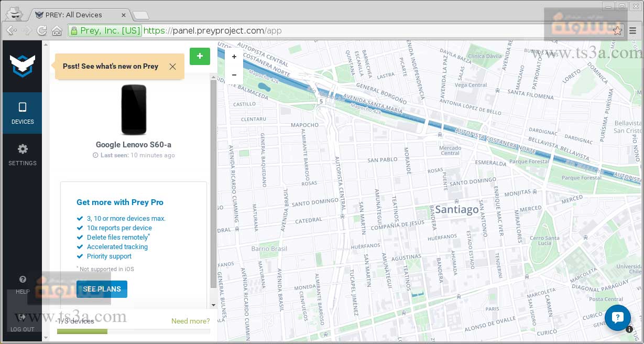Click the 'Last seen: 10 minutes ago' text
Image resolution: width=644 pixels, height=344 pixels.
pos(134,155)
